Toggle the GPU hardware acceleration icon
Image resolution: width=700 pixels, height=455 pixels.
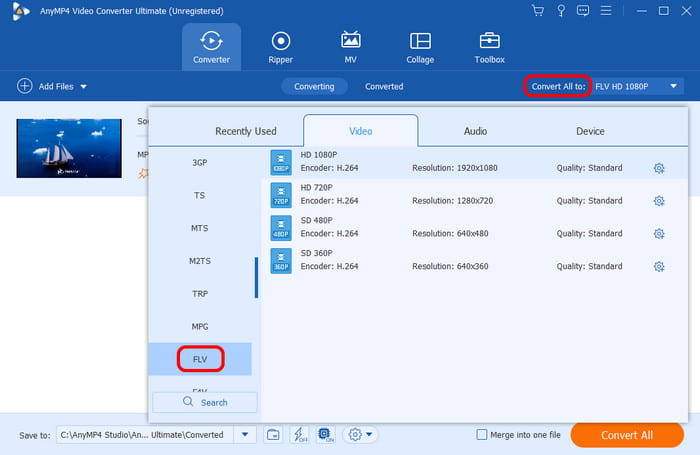(325, 434)
